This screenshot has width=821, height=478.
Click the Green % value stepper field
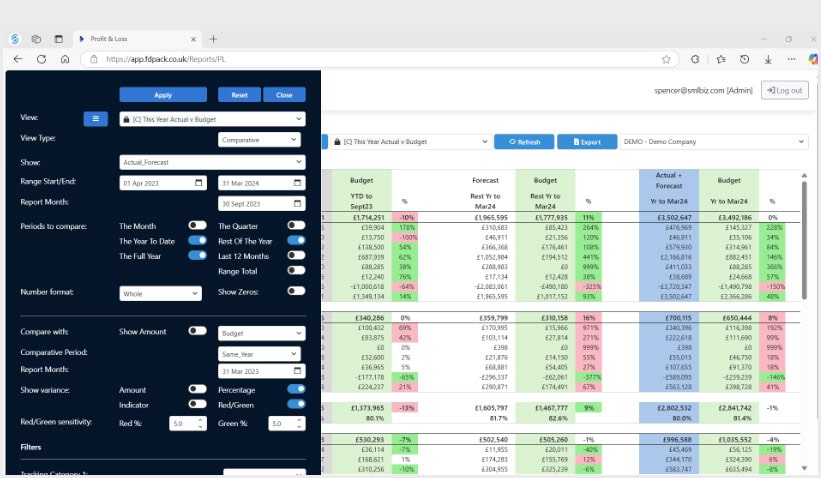[x=287, y=423]
